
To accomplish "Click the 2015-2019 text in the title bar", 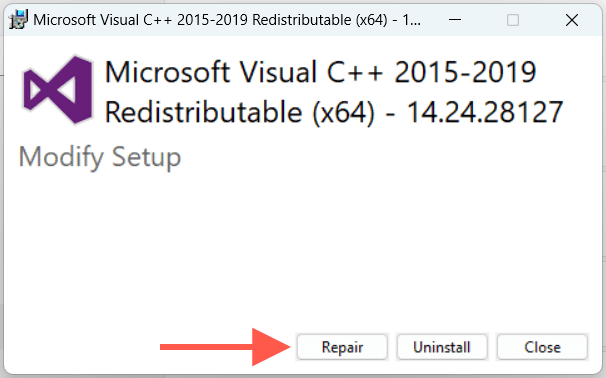I will [x=212, y=20].
